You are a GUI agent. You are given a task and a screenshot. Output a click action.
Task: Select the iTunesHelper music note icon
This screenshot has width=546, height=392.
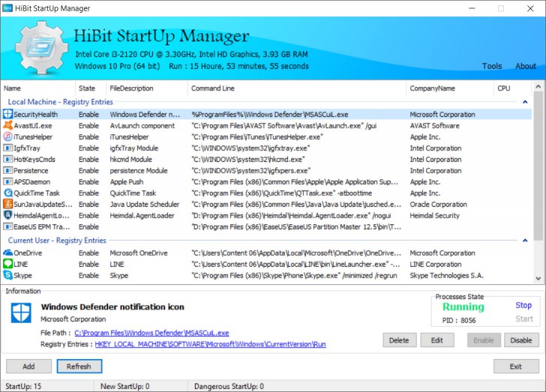(x=7, y=137)
